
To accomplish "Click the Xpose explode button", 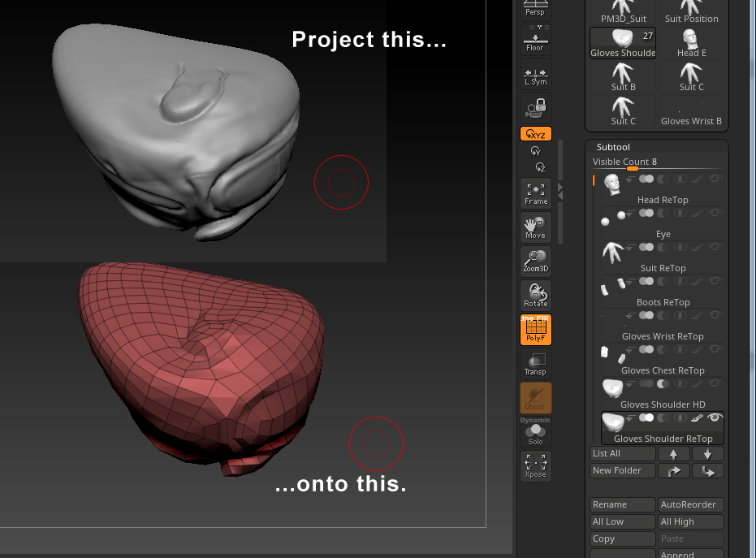I will (536, 466).
